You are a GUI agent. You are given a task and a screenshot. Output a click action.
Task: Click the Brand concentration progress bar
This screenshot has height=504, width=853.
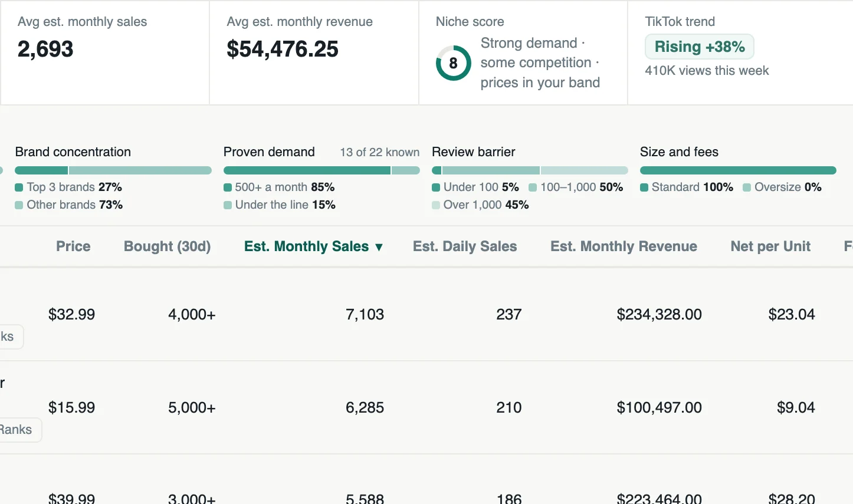point(113,170)
